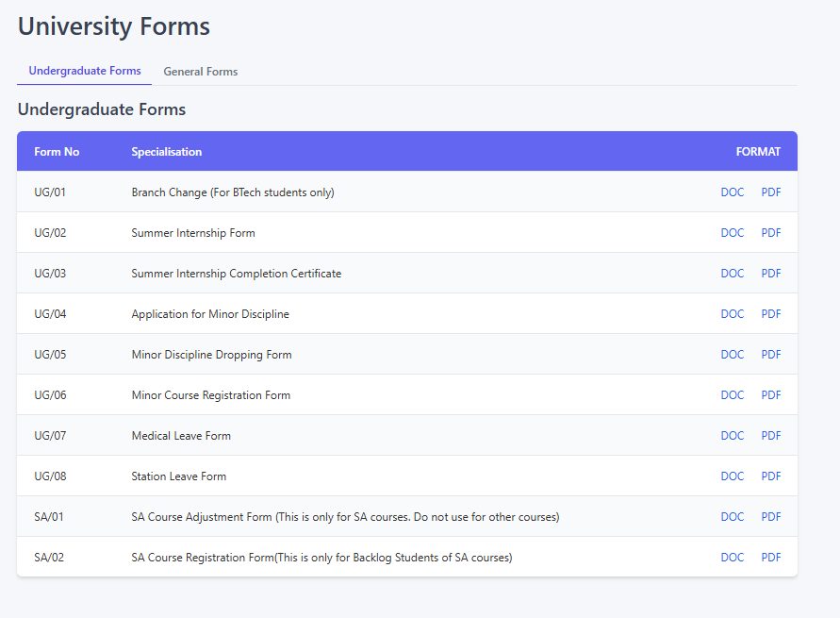The image size is (840, 618).
Task: Select the SA/01 form number cell
Action: 49,517
